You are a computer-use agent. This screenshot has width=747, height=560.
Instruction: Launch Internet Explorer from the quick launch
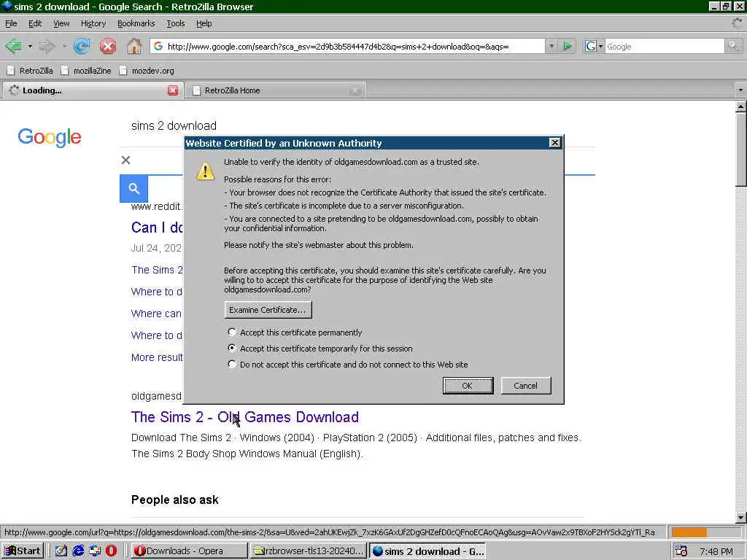click(78, 551)
